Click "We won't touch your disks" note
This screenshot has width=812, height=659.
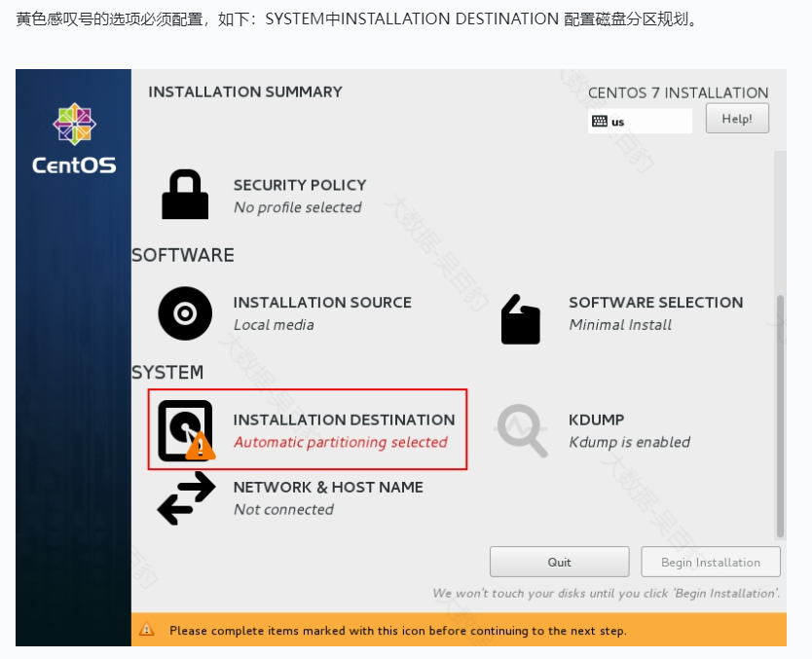point(606,593)
